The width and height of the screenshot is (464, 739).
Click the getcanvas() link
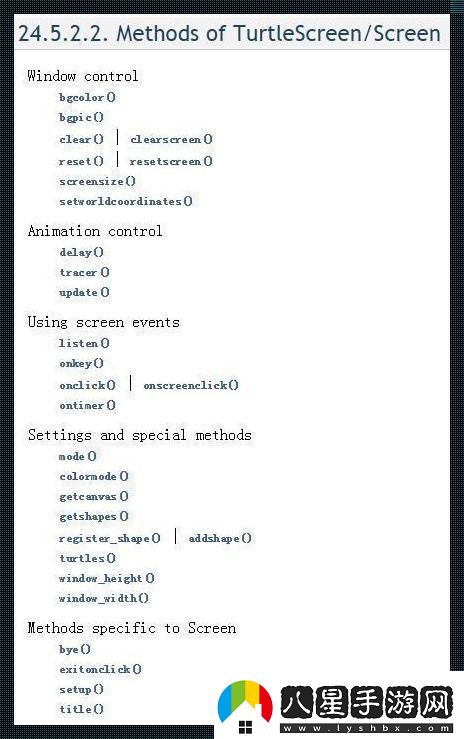pyautogui.click(x=94, y=497)
